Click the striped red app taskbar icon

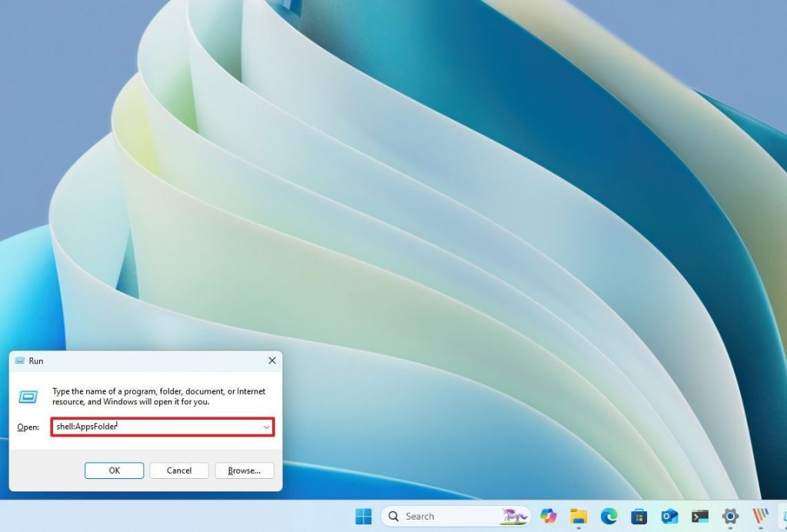pyautogui.click(x=760, y=516)
